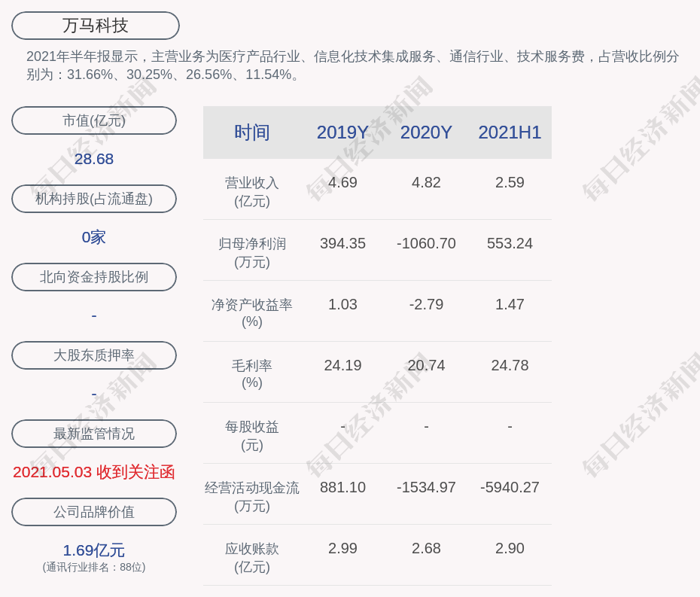Click the 经营活动现金流(万元) row label
The height and width of the screenshot is (597, 700).
pyautogui.click(x=252, y=497)
